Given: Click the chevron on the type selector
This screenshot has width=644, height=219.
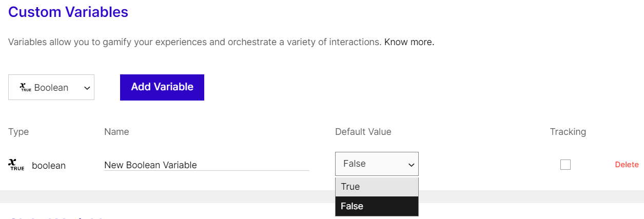Looking at the screenshot, I should [87, 88].
